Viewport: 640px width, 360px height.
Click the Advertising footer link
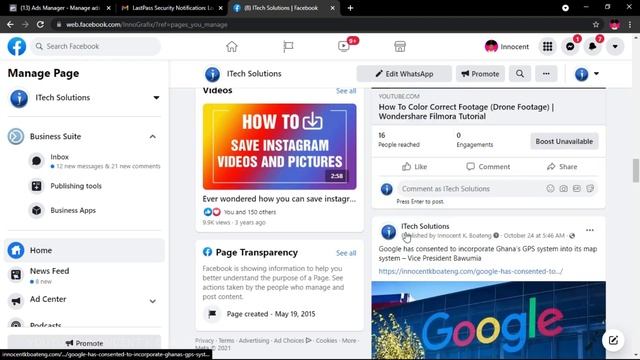(x=254, y=340)
